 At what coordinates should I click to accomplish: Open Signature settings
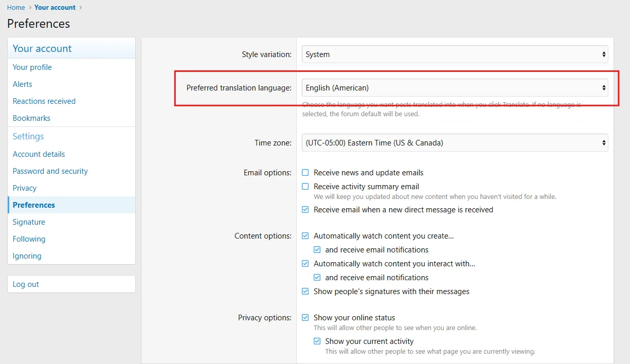[71, 222]
